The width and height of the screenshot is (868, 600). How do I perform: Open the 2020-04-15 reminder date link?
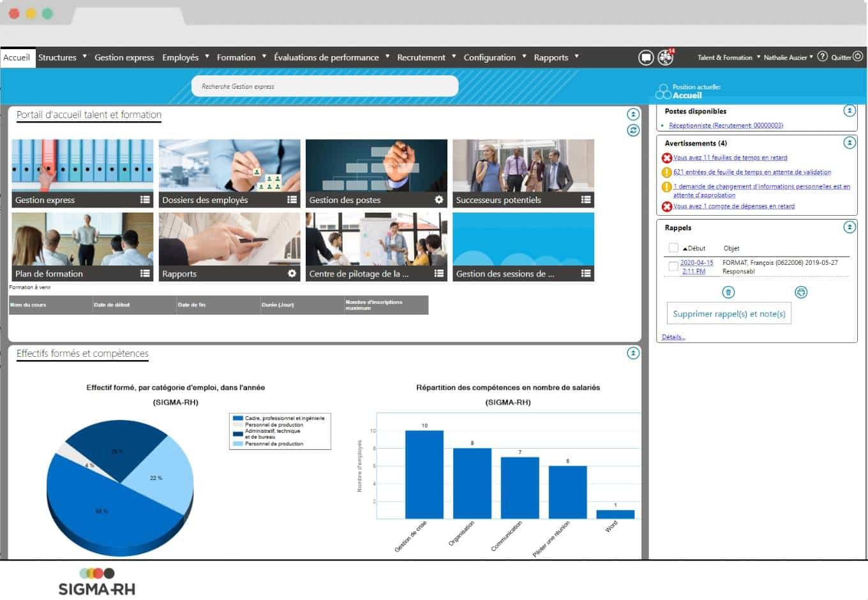[x=696, y=267]
